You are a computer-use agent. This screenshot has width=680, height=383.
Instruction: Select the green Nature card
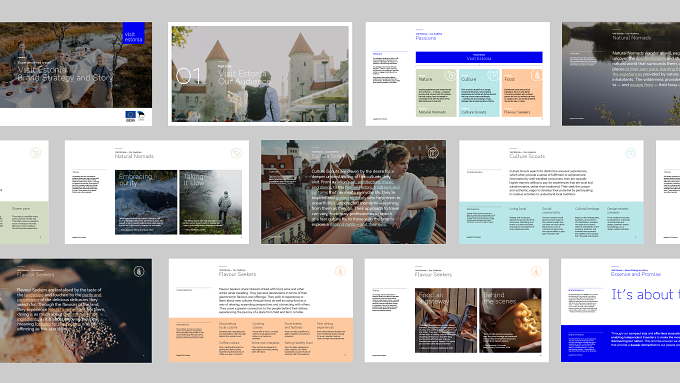point(436,93)
